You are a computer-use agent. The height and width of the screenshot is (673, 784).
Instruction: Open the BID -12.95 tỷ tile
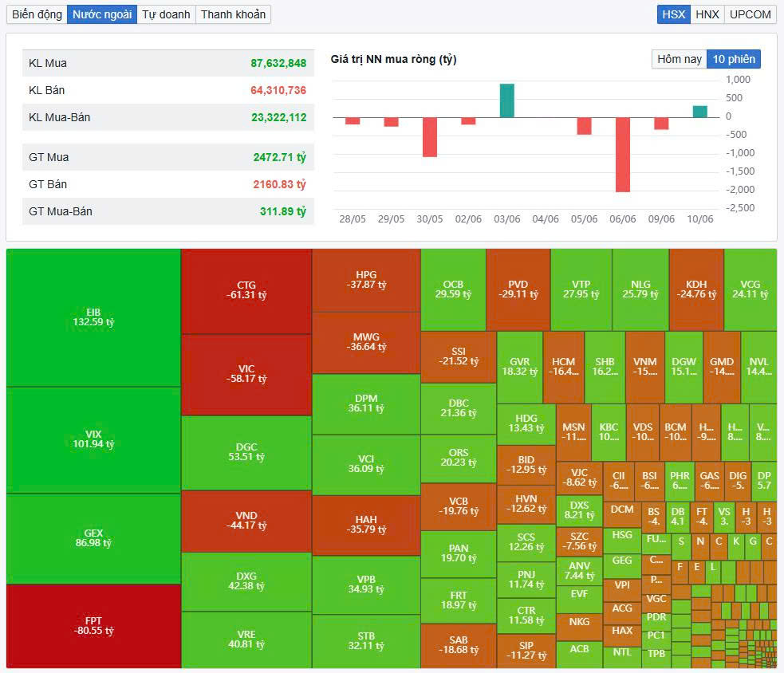click(526, 465)
